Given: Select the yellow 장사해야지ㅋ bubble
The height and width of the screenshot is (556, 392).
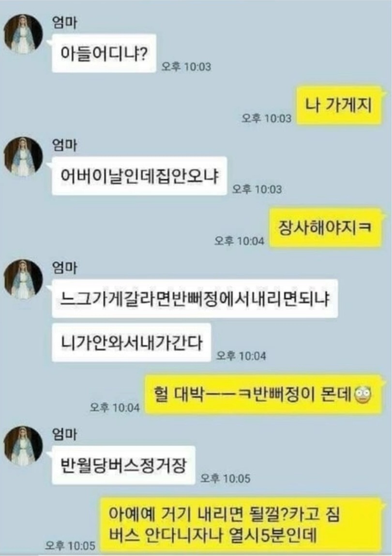Looking at the screenshot, I should [x=325, y=228].
